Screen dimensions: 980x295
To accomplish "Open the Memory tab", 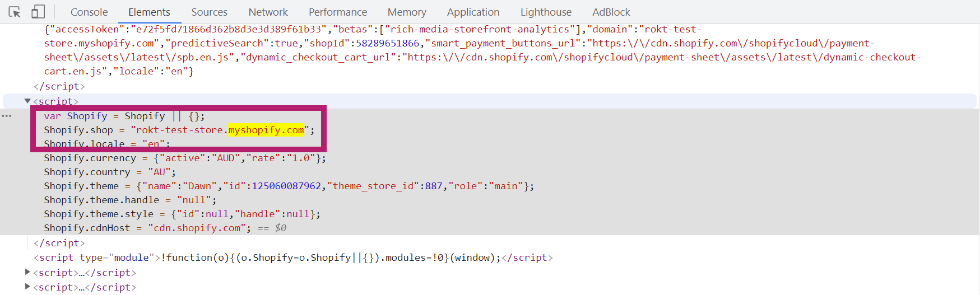I will [407, 12].
